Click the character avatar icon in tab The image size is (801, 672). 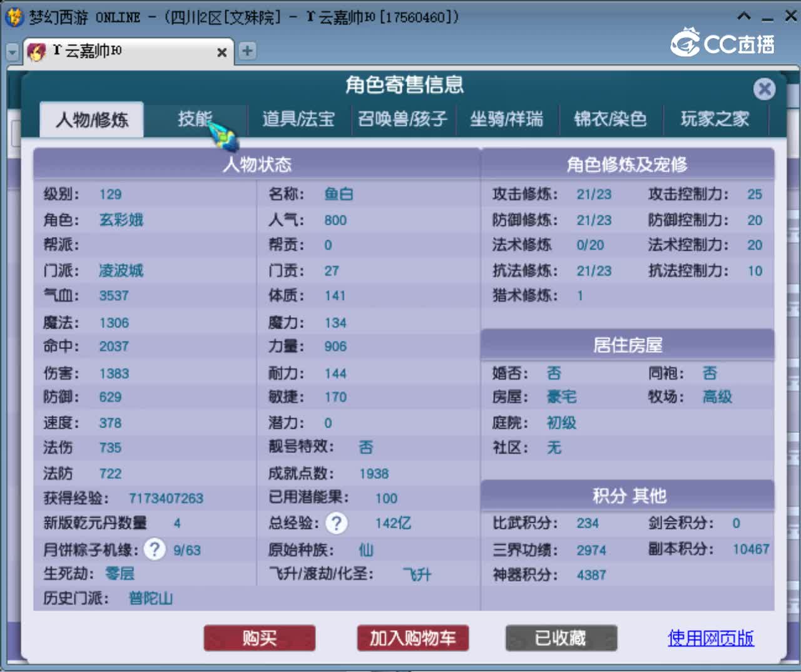coord(36,52)
